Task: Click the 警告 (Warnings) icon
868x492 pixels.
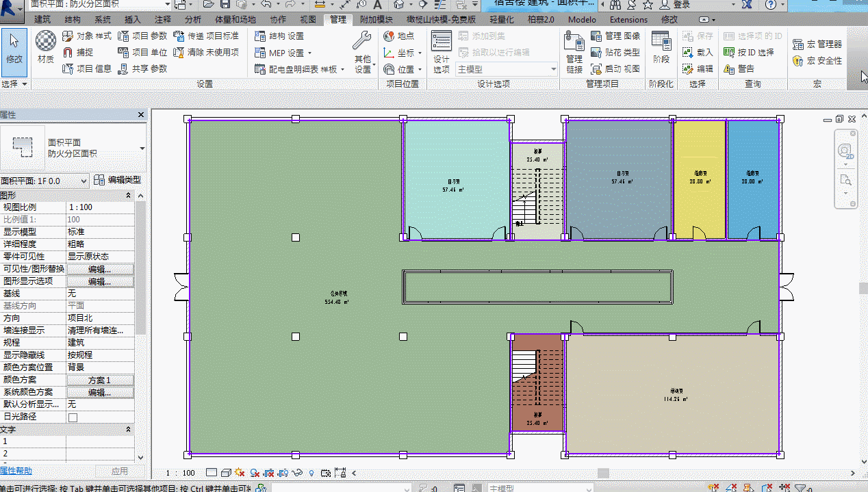Action: [x=739, y=68]
